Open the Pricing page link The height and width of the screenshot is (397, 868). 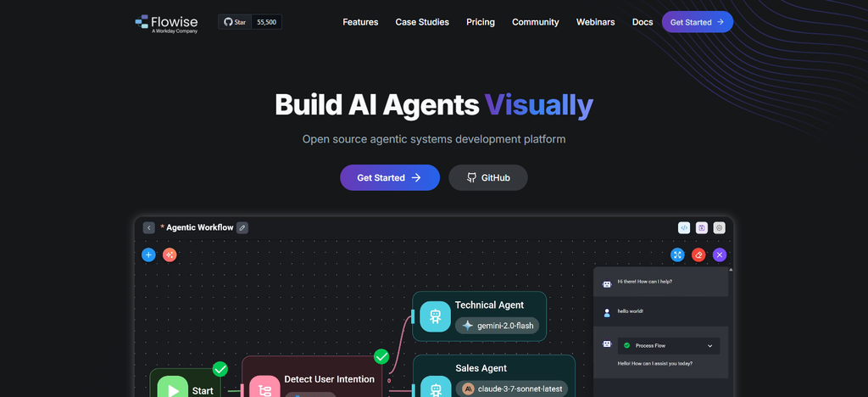coord(481,22)
